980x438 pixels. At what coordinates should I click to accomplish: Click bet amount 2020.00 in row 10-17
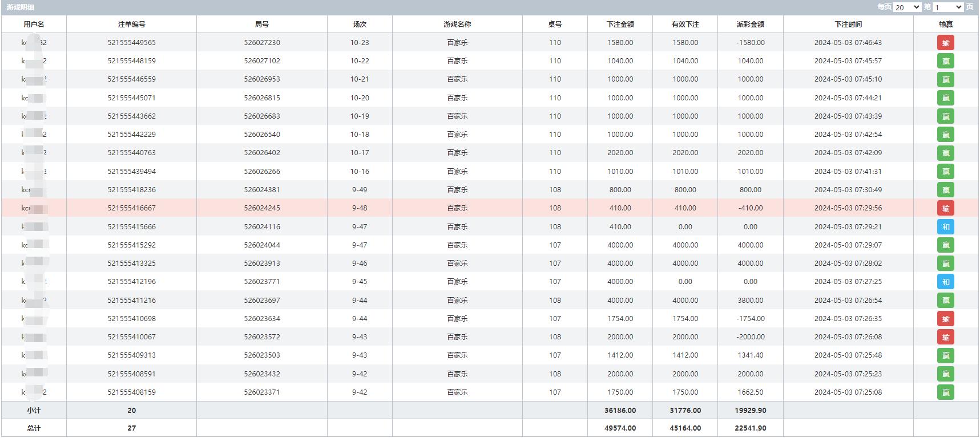[620, 153]
